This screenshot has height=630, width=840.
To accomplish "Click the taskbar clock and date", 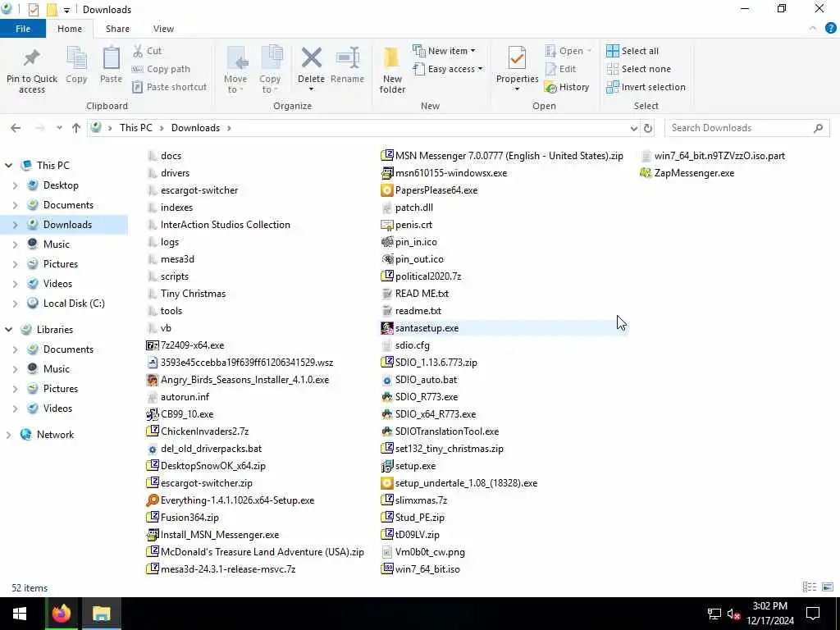I will tap(770, 614).
